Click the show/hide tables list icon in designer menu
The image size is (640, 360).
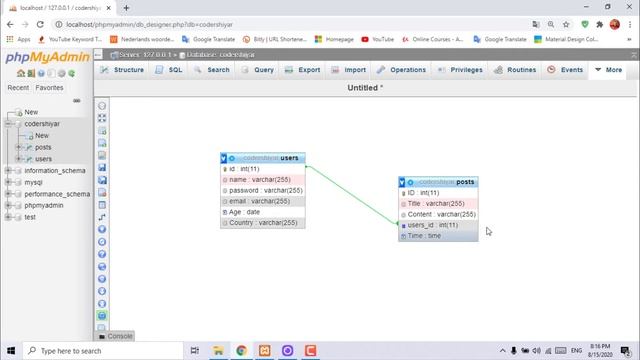tap(102, 106)
